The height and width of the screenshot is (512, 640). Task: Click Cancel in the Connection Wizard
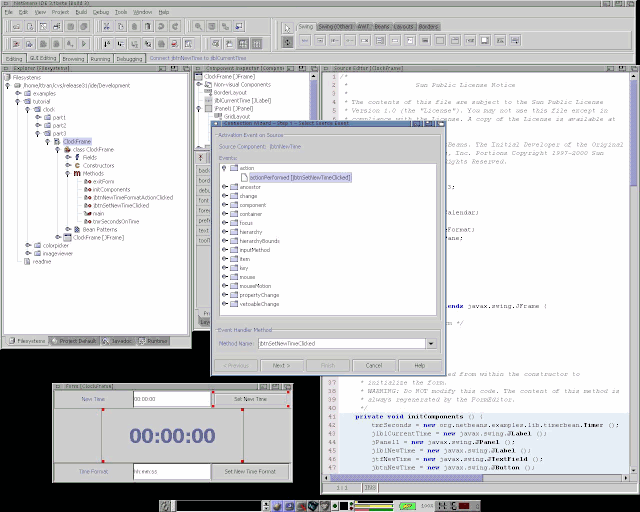click(x=372, y=365)
